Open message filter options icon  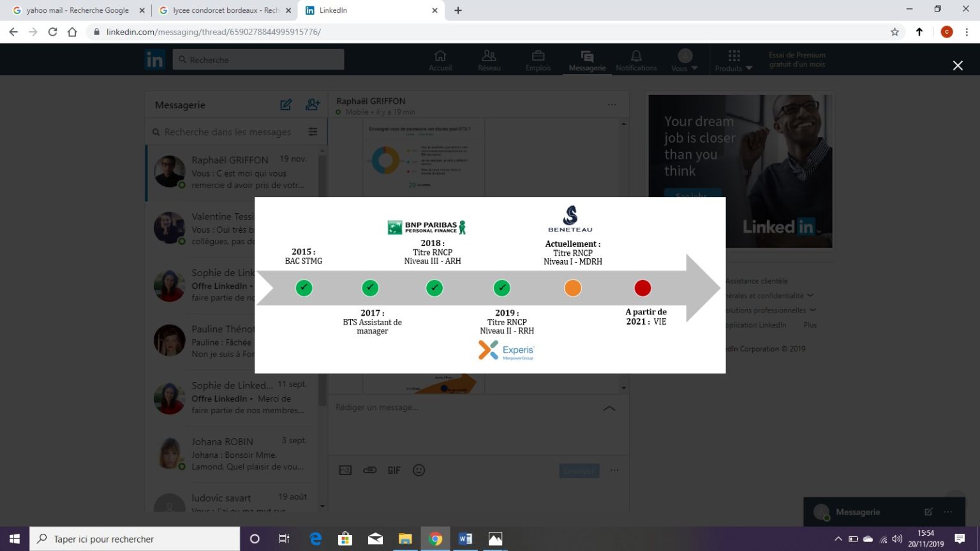tap(313, 132)
